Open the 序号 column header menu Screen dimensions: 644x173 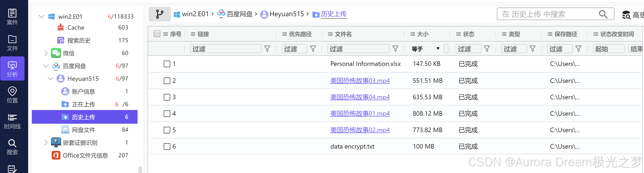(165, 34)
